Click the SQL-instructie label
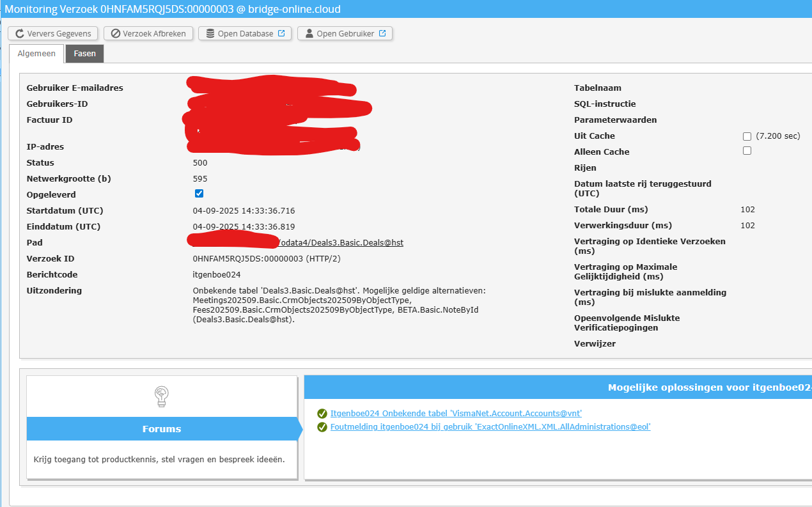The width and height of the screenshot is (812, 507). coord(605,104)
